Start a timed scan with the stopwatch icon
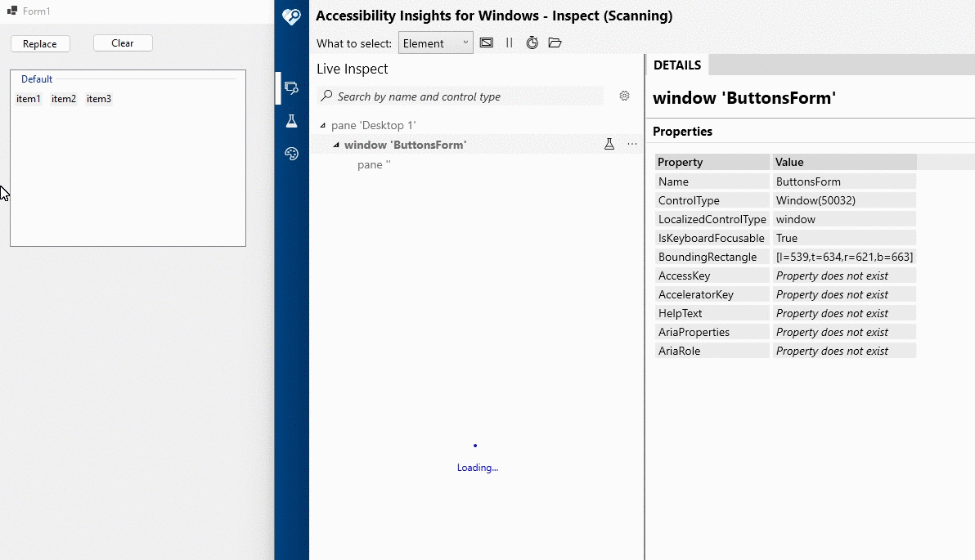Screen dimensions: 975x560 coord(532,43)
